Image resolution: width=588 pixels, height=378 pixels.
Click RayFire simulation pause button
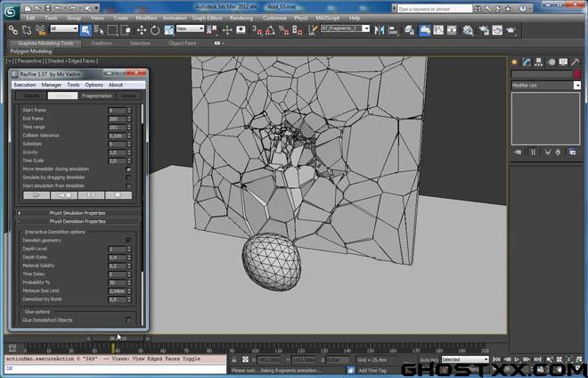pyautogui.click(x=91, y=195)
